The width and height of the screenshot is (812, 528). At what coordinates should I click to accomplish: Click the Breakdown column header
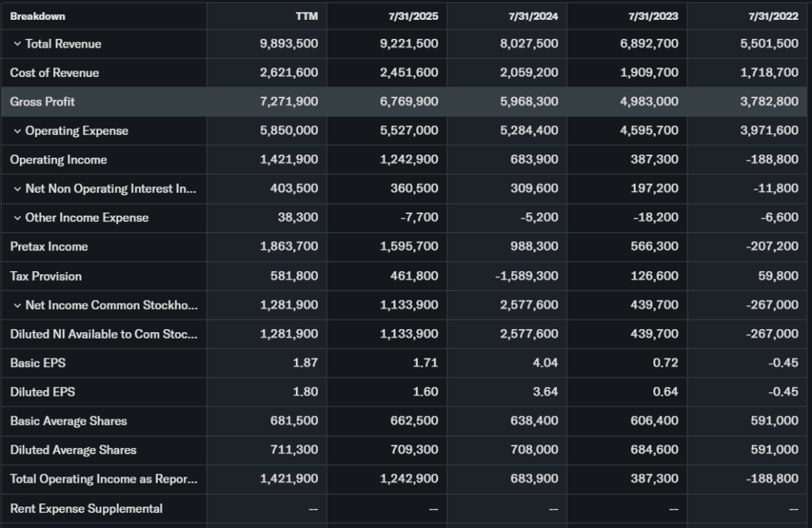coord(37,16)
